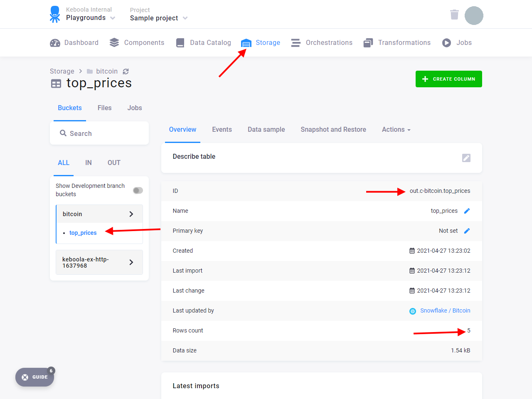The width and height of the screenshot is (532, 399).
Task: Expand the keboola-ex-http-1637968 bucket
Action: (99, 262)
